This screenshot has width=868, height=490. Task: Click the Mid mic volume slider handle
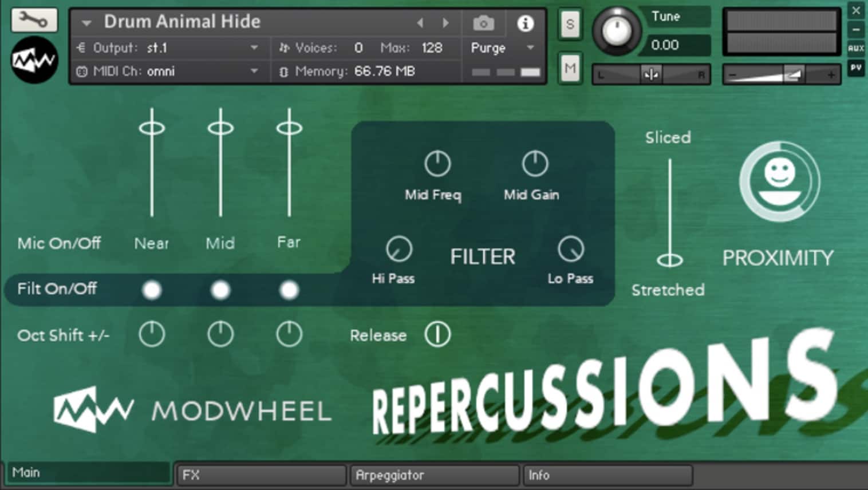pos(220,128)
